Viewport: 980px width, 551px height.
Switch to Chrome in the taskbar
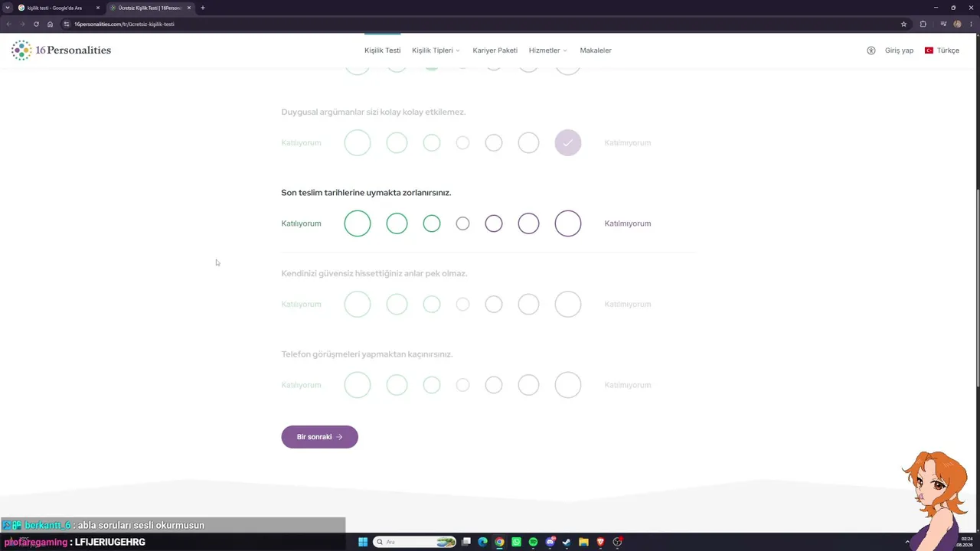[499, 542]
